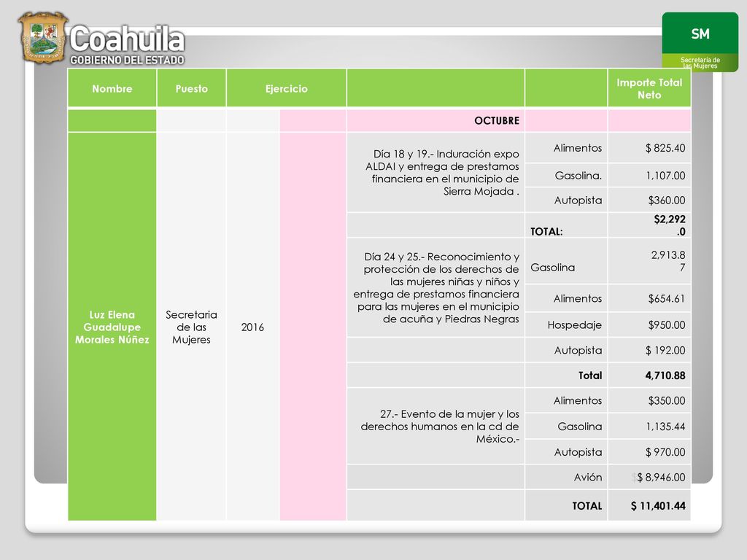Screen dimensions: 747x560
Task: Select the 27.- Evento de la mujer description
Action: pos(440,426)
